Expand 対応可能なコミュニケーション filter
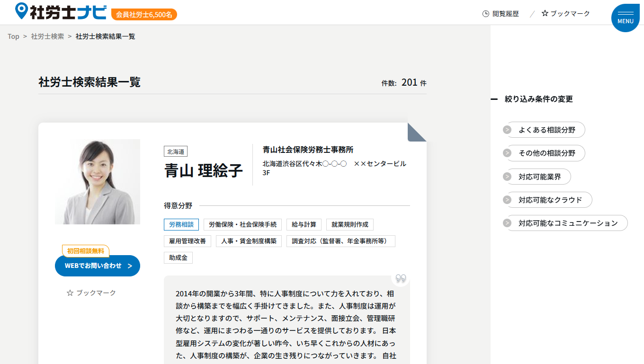Screen dimensions: 644x364 [565, 223]
